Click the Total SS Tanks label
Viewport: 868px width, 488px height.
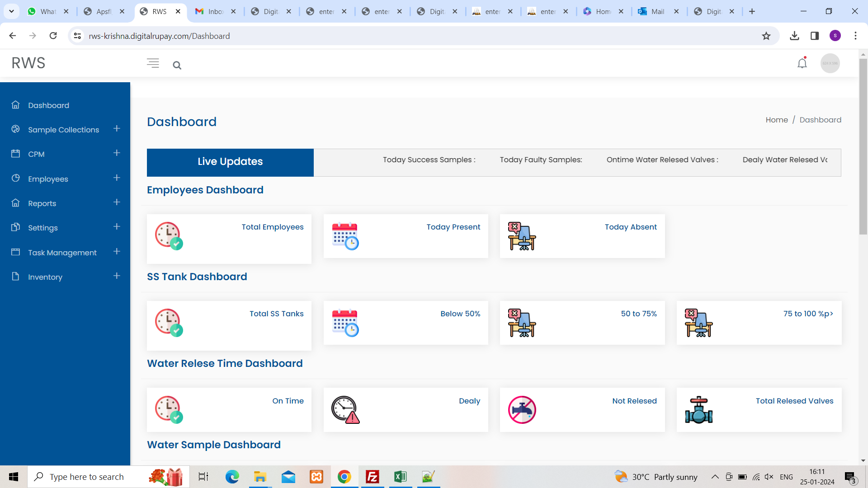click(x=277, y=314)
